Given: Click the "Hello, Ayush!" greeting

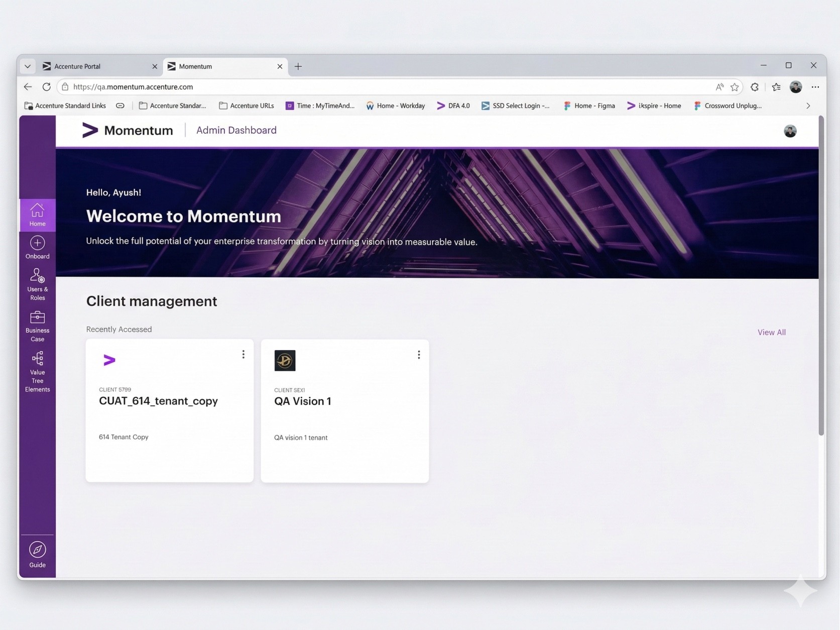Looking at the screenshot, I should (113, 192).
